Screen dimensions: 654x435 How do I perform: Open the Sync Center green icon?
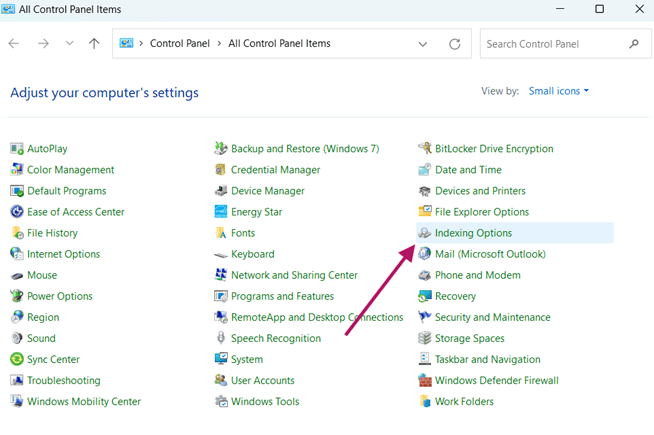[17, 359]
